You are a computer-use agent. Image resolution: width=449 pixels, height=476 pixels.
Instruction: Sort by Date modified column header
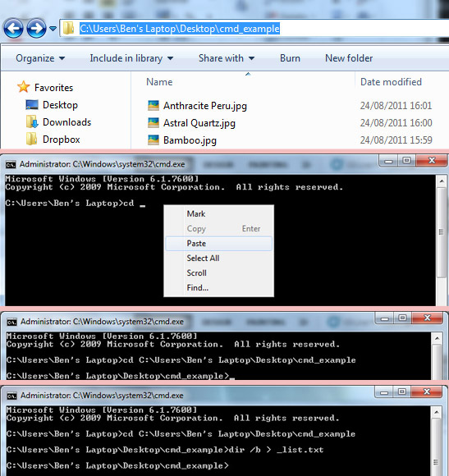tap(391, 82)
